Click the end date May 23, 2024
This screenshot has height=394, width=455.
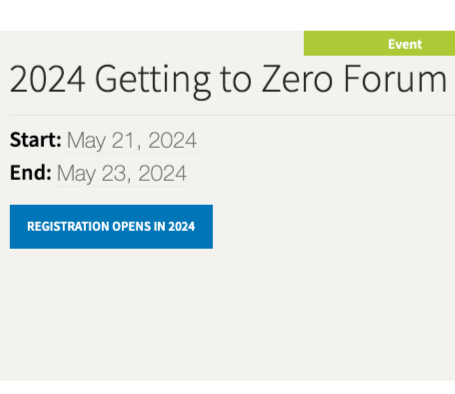(122, 173)
